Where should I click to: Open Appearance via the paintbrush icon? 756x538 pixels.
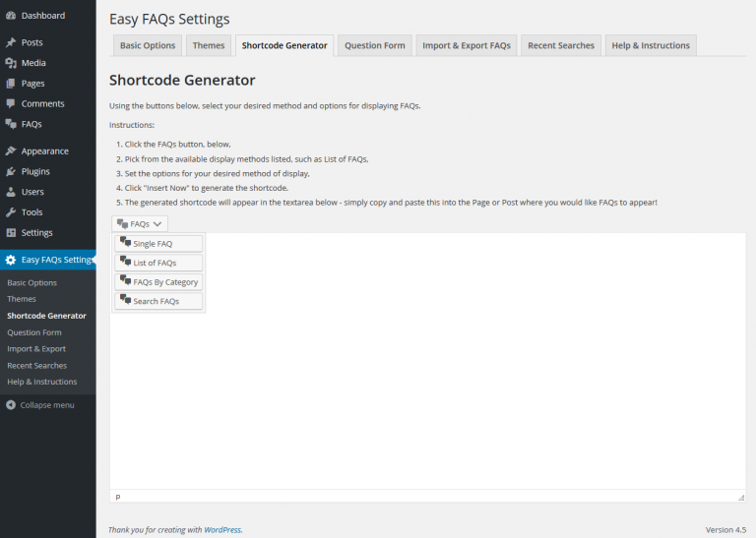11,151
